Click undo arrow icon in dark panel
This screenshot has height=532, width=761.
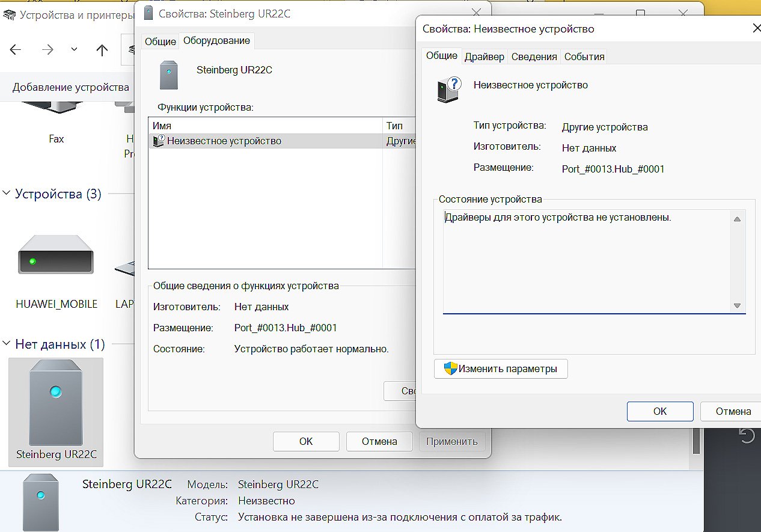point(747,435)
